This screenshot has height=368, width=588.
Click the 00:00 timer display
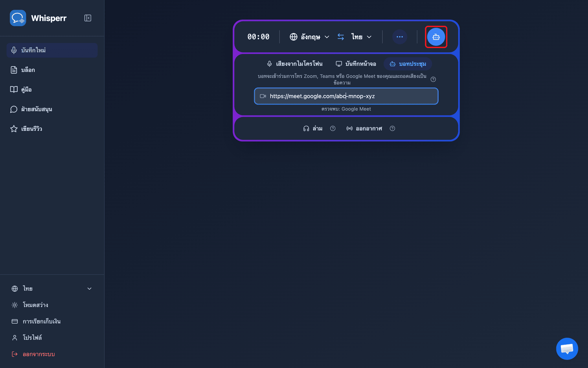(x=258, y=37)
